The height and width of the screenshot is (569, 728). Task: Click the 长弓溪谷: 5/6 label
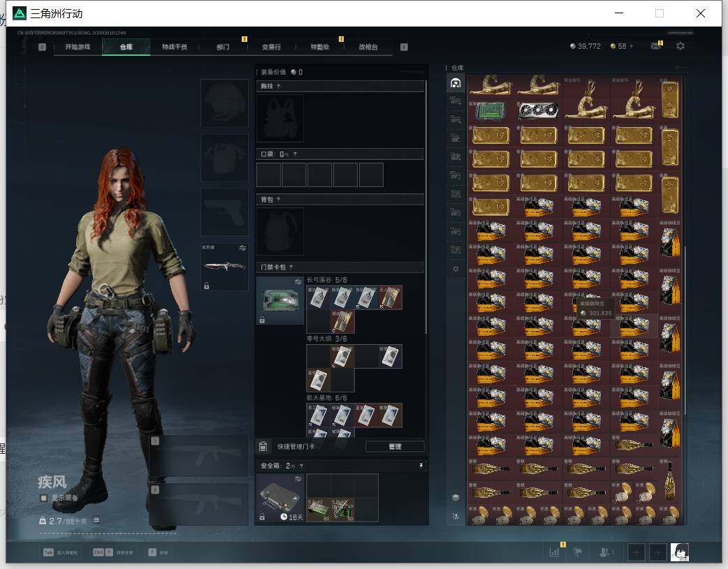pos(327,280)
